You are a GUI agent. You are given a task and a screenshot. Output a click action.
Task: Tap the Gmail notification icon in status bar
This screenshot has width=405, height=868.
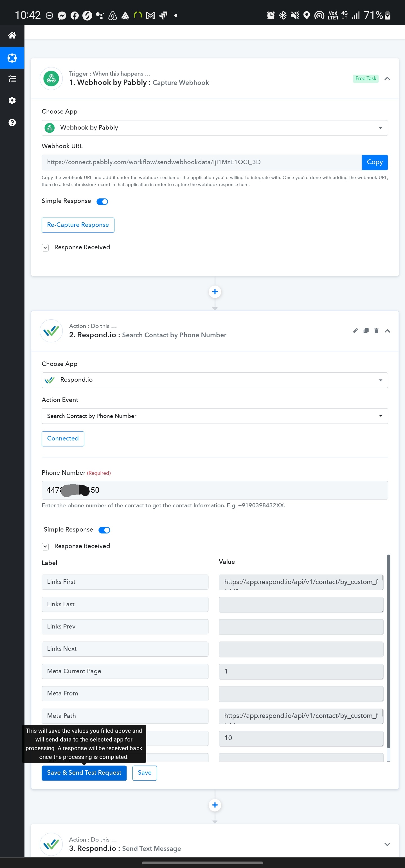pos(150,15)
